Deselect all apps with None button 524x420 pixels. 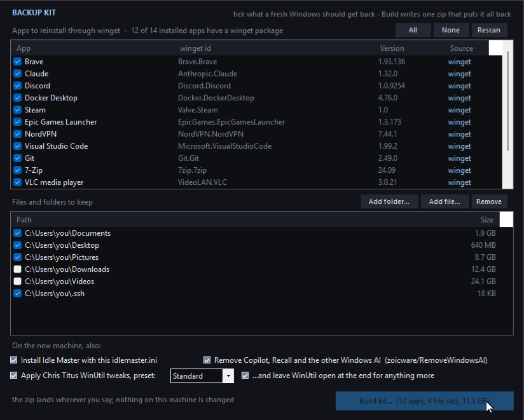(x=450, y=30)
